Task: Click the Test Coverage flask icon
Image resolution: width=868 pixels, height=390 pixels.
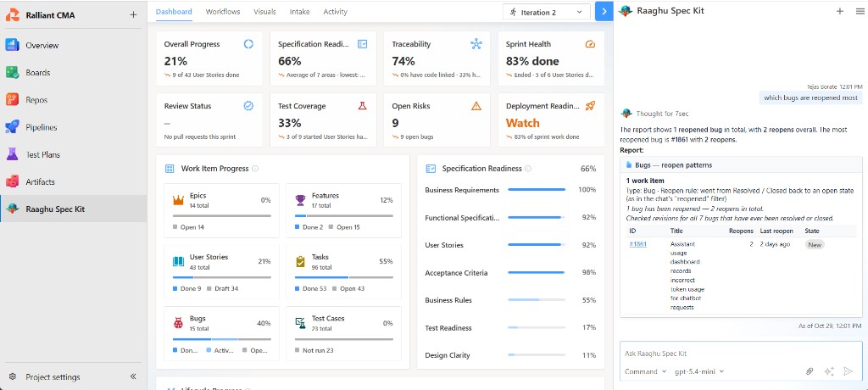Action: tap(363, 106)
